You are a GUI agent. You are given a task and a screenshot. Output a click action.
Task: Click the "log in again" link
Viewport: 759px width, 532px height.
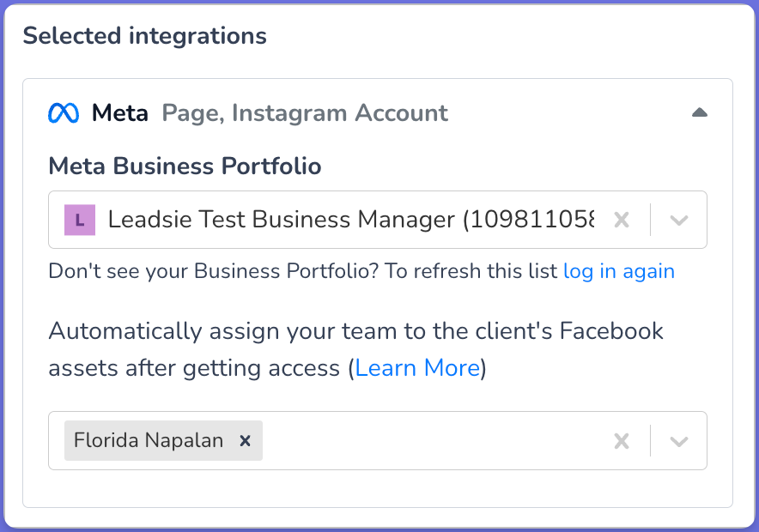tap(618, 271)
